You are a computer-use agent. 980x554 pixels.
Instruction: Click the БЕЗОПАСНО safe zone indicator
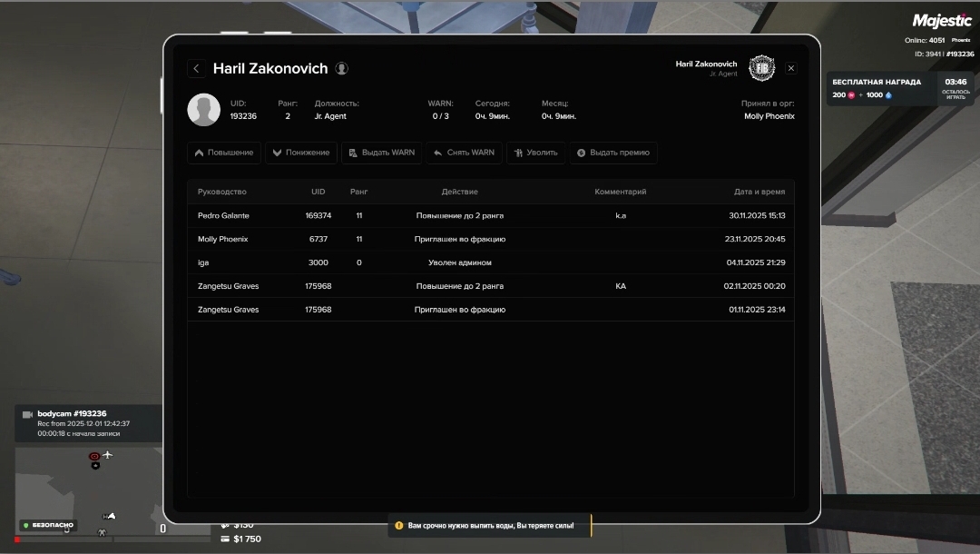pyautogui.click(x=48, y=525)
